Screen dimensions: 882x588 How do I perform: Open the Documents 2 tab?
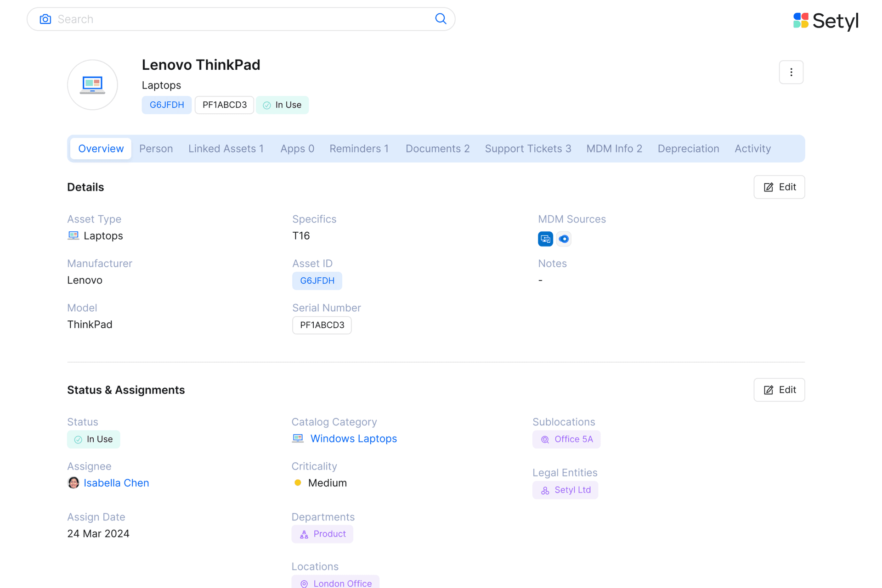(438, 149)
